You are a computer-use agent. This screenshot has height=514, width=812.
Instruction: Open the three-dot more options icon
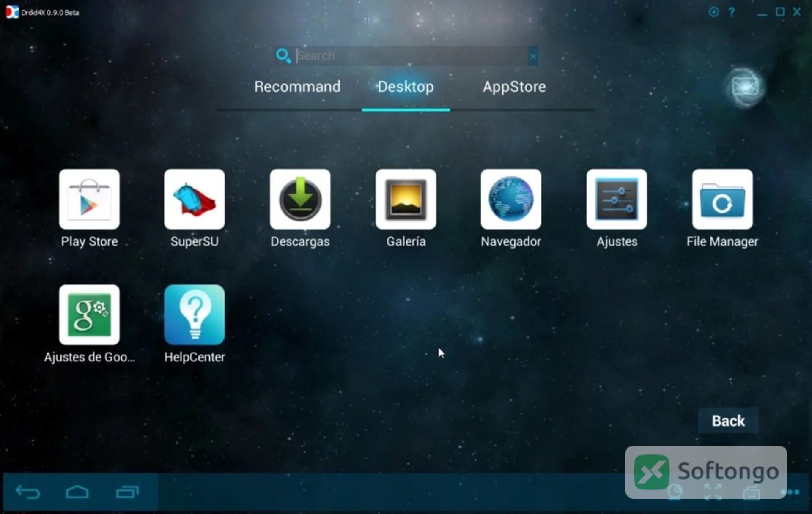tap(790, 492)
